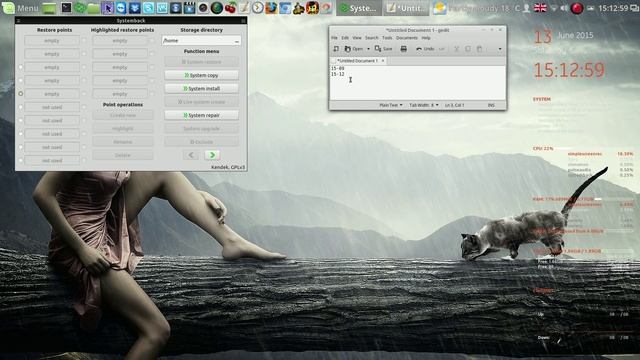The height and width of the screenshot is (360, 640).
Task: Click the round clock launcher in the panel
Action: tap(258, 8)
